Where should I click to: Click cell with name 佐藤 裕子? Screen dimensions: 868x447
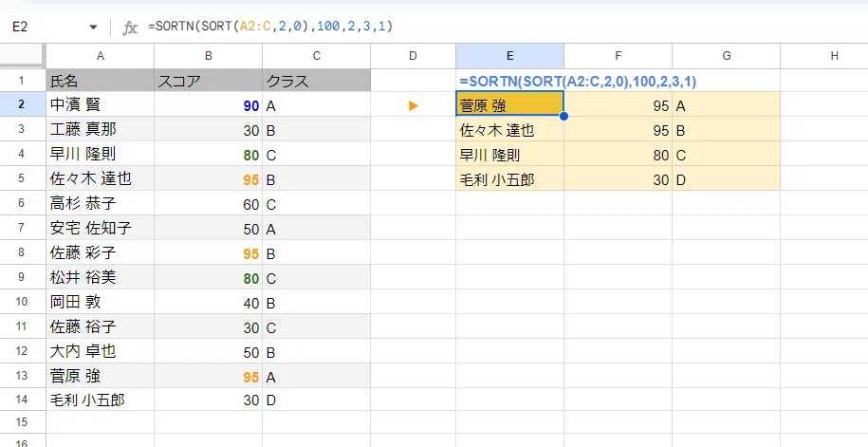101,326
